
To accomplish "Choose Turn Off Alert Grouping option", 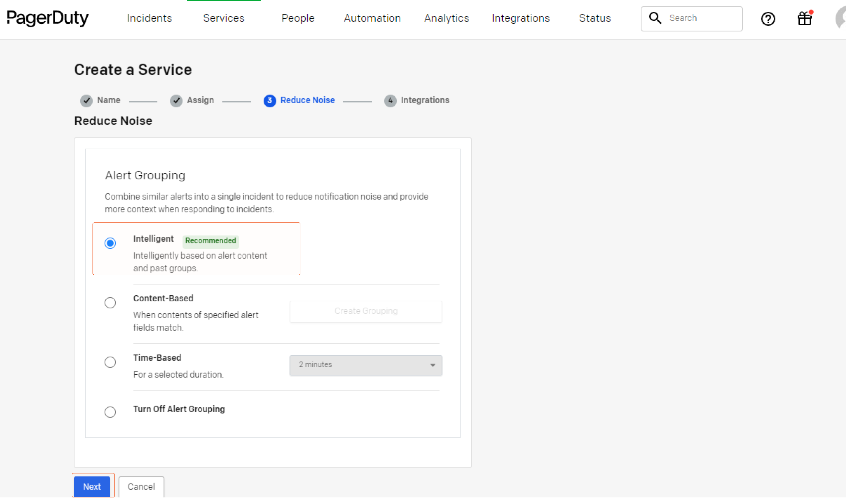I will 110,412.
